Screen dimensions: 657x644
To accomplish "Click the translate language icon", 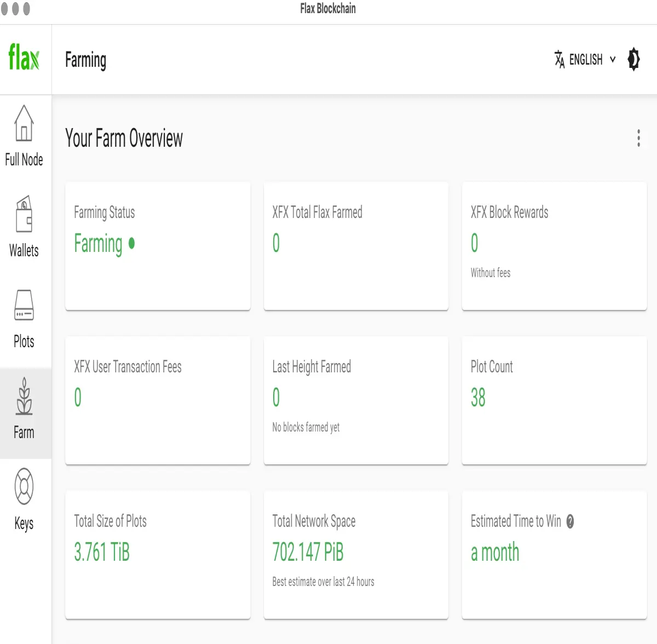I will pyautogui.click(x=559, y=59).
